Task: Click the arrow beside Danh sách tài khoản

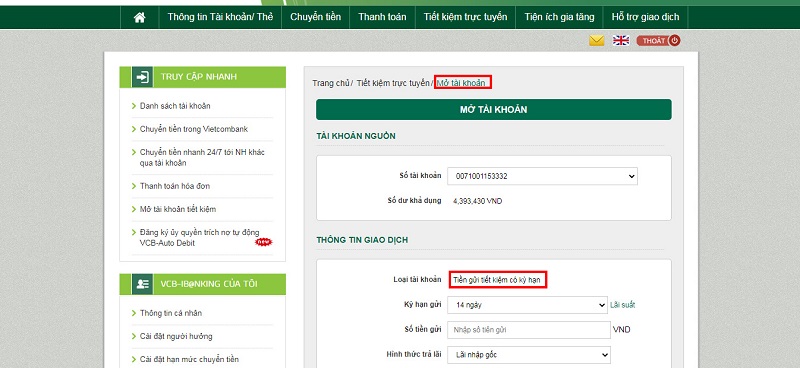Action: (x=134, y=106)
